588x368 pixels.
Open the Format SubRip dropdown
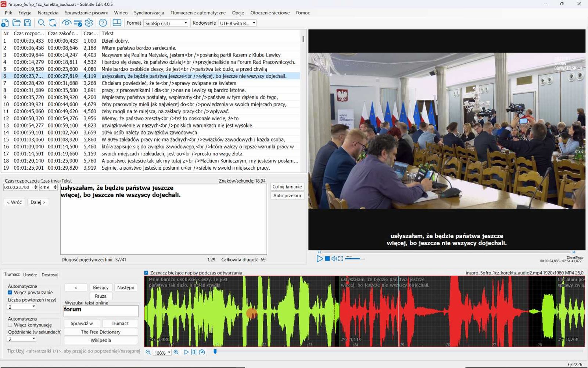[x=166, y=23]
